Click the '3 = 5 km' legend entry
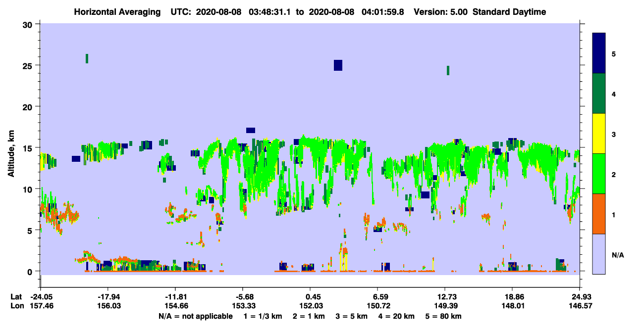The image size is (644, 330). 352,316
